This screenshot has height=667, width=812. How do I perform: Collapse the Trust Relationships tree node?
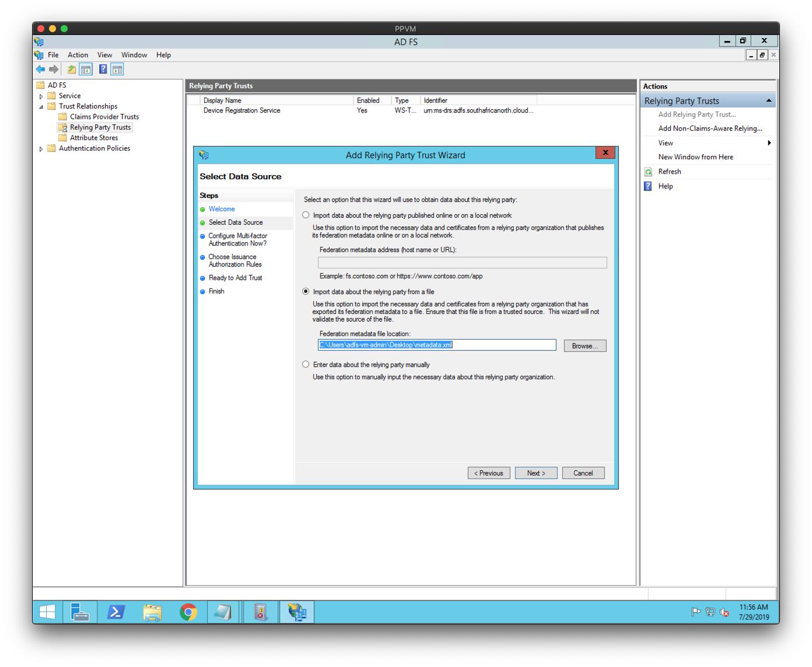click(x=41, y=107)
